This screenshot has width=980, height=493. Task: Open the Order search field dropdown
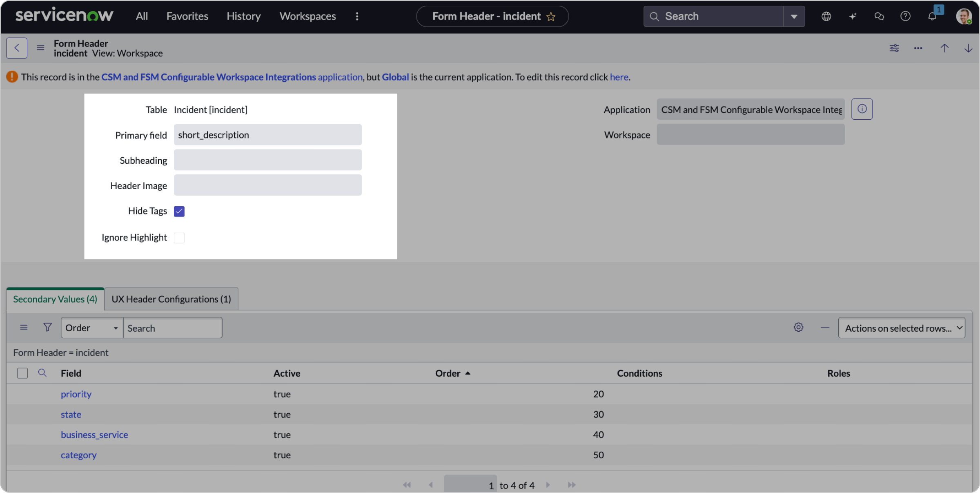(x=92, y=328)
